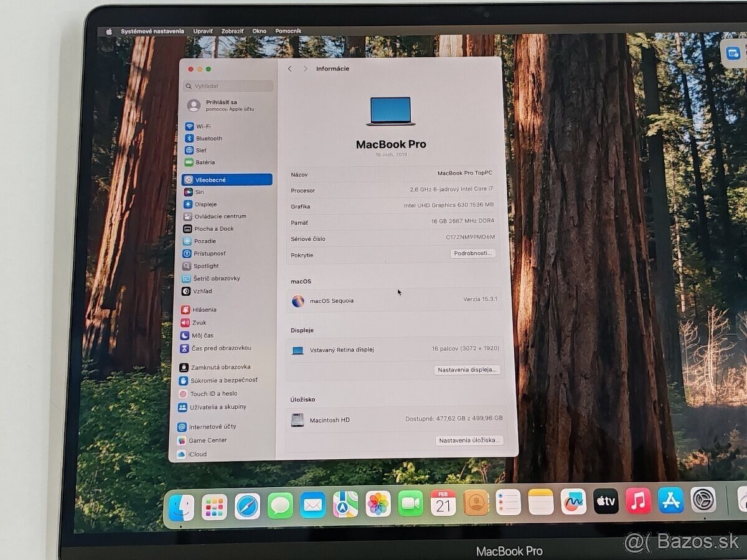This screenshot has width=747, height=560.
Task: Open the Zobraziť menu
Action: (232, 31)
